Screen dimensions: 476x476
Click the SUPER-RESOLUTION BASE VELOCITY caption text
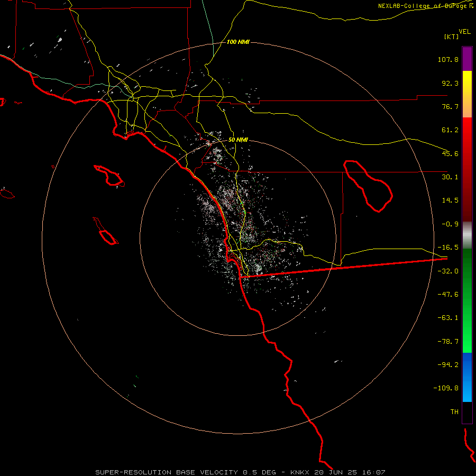click(167, 472)
